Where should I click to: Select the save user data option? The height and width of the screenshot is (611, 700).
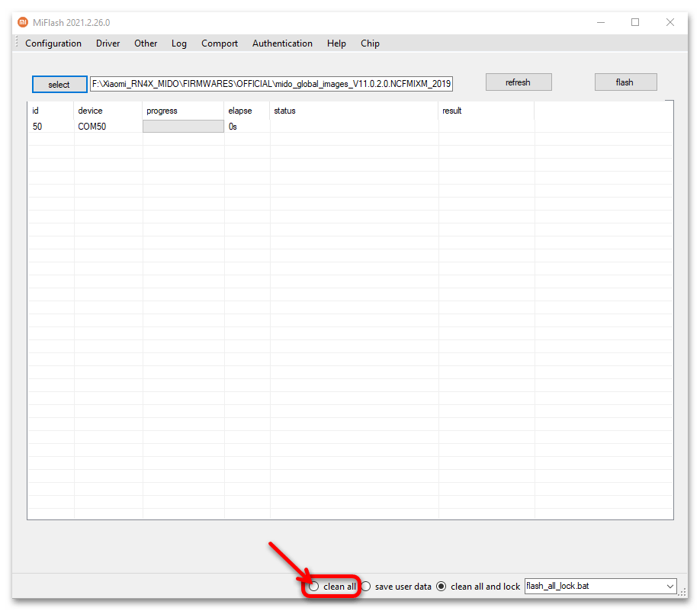[365, 587]
